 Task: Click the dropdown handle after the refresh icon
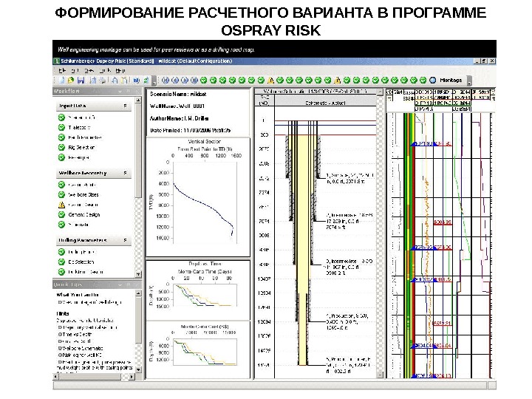click(154, 81)
